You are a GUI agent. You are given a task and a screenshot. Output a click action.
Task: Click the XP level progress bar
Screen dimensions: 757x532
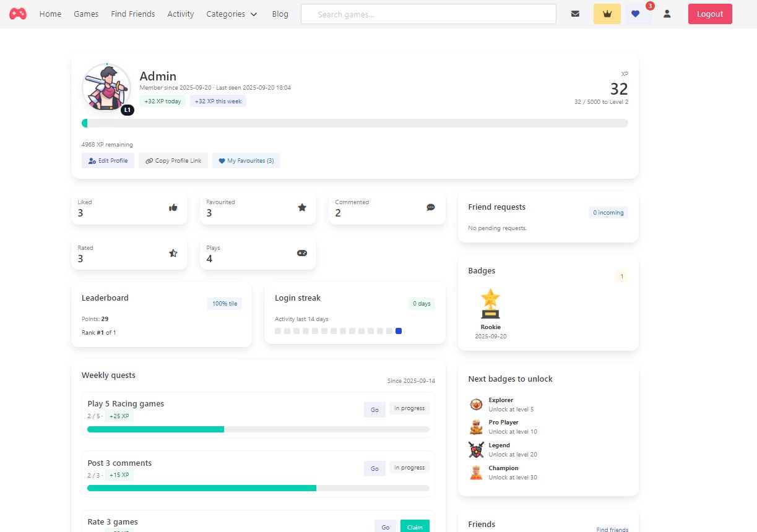pyautogui.click(x=355, y=123)
